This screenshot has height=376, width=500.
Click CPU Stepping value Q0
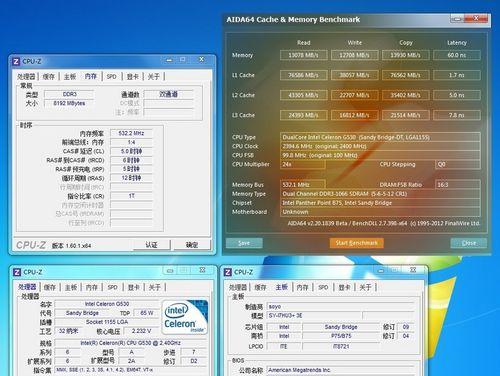coord(458,164)
